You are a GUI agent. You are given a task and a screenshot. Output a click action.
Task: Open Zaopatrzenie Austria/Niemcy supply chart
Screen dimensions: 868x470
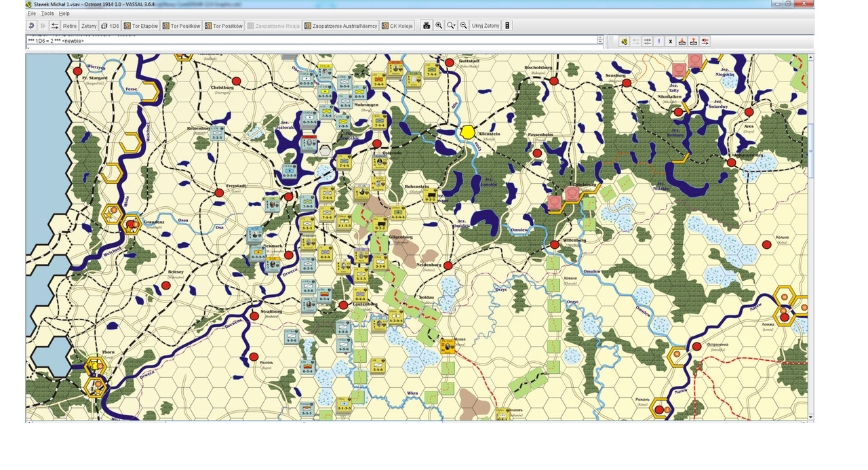340,26
